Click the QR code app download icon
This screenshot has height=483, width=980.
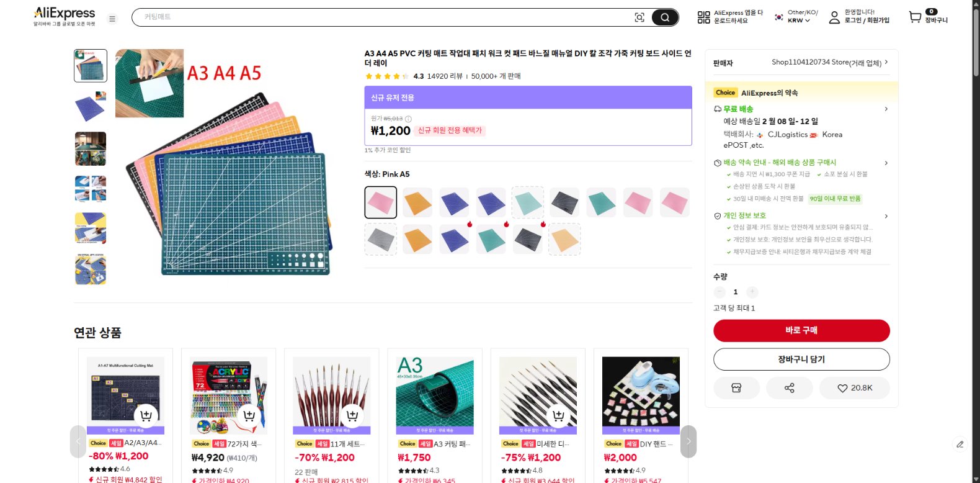[x=703, y=17]
